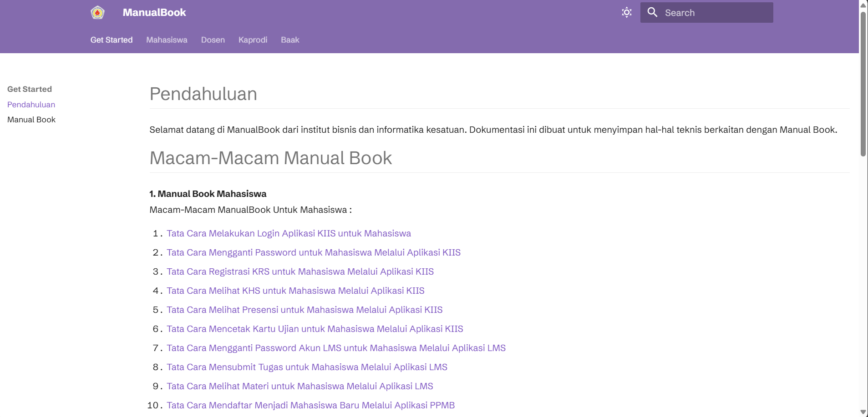Open Manual Book in the sidebar
The height and width of the screenshot is (417, 868).
tap(31, 120)
